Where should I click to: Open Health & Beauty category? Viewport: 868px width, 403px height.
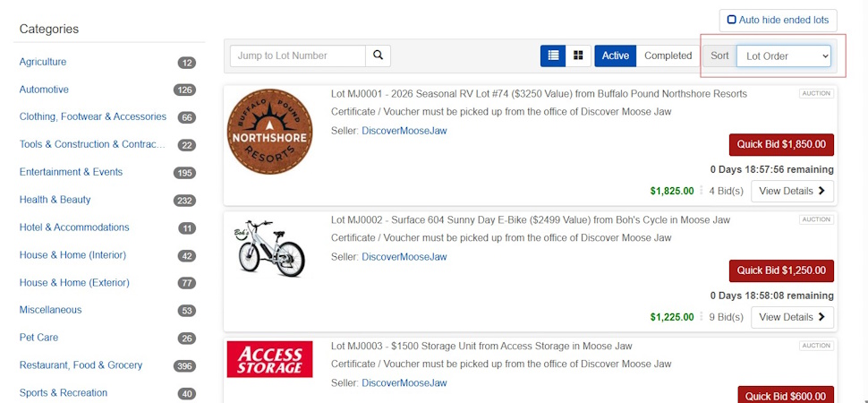(x=55, y=200)
